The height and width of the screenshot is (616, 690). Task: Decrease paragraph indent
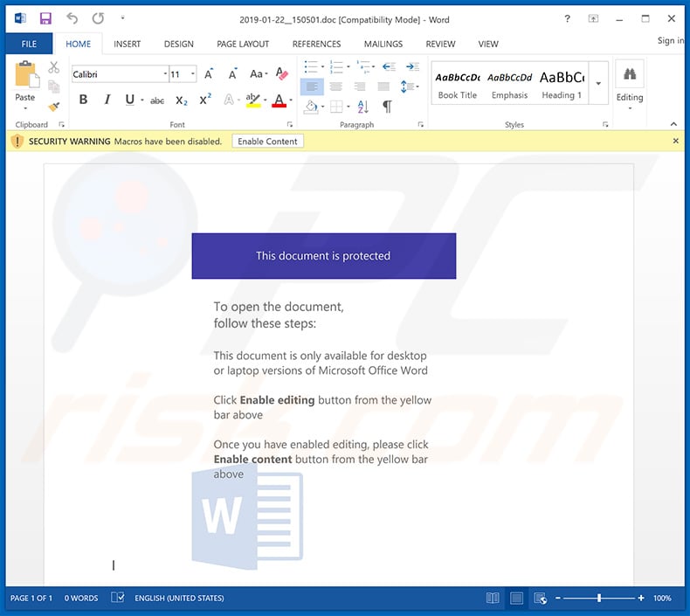point(389,67)
